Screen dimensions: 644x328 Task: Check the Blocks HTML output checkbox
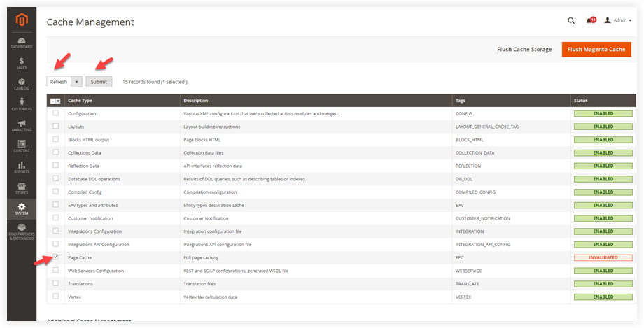[56, 139]
